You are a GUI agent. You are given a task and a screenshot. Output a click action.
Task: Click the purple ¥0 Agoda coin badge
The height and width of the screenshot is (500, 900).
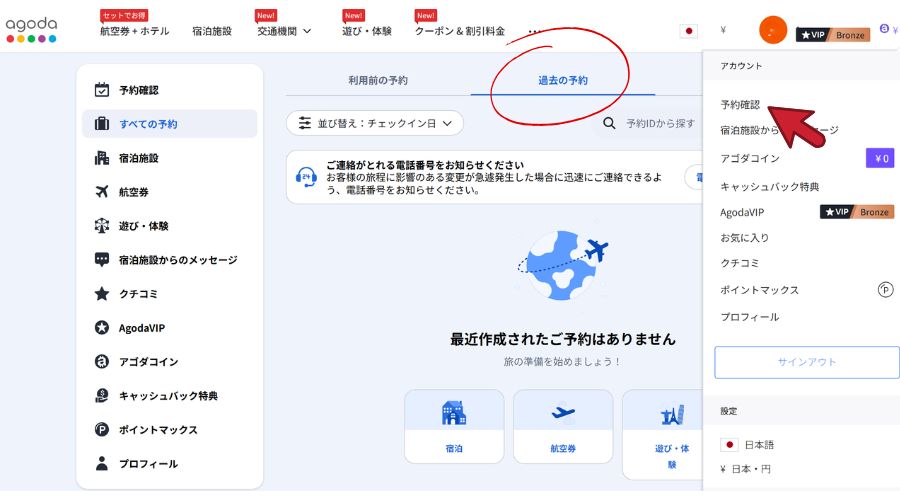click(x=879, y=158)
